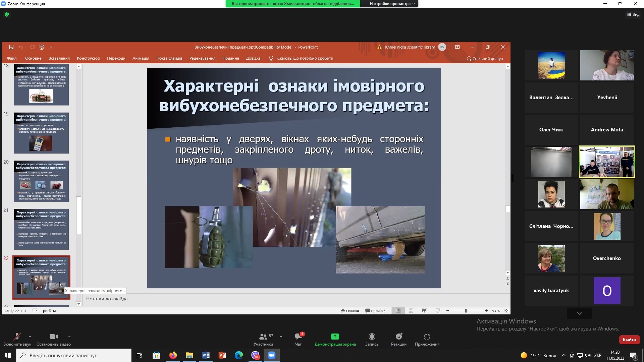The height and width of the screenshot is (362, 644).
Task: Open the Настройки просмотра dropdown
Action: point(392,4)
